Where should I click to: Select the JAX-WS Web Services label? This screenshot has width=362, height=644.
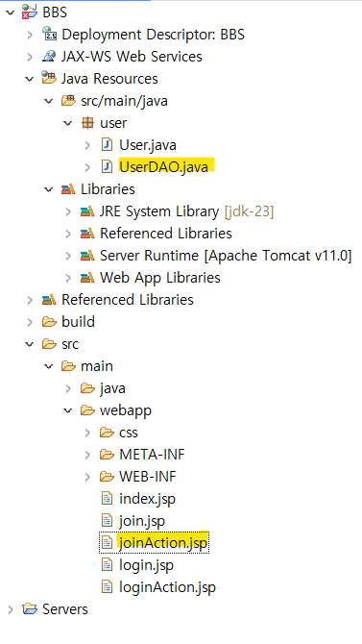point(132,57)
